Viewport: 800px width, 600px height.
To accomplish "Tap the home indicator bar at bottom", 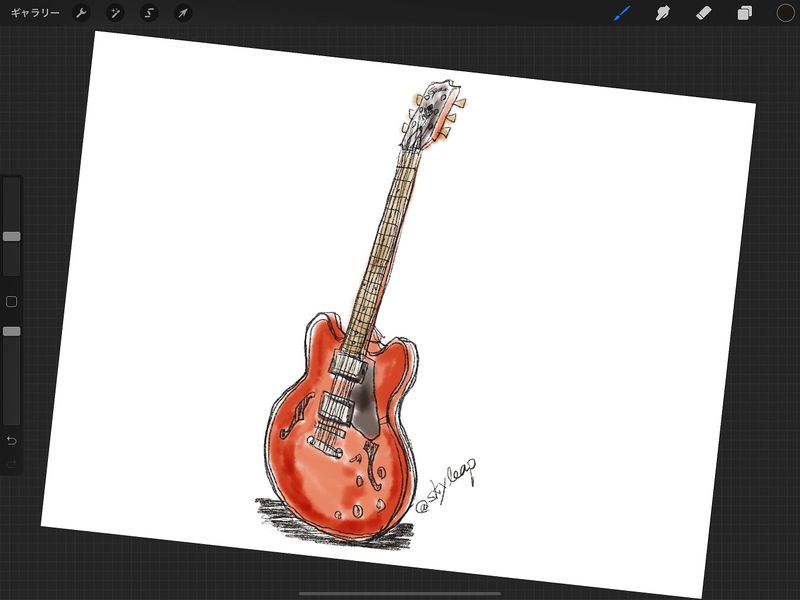I will 400,593.
